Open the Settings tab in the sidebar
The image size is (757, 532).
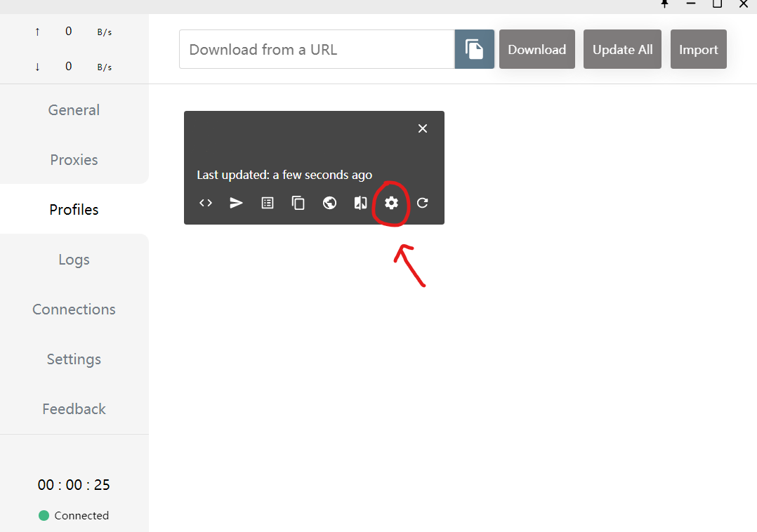74,359
